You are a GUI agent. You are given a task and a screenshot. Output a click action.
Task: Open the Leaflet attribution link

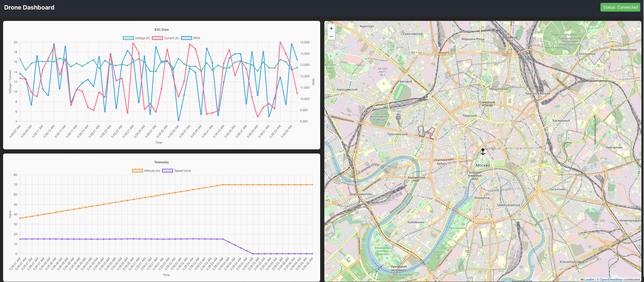coord(589,279)
